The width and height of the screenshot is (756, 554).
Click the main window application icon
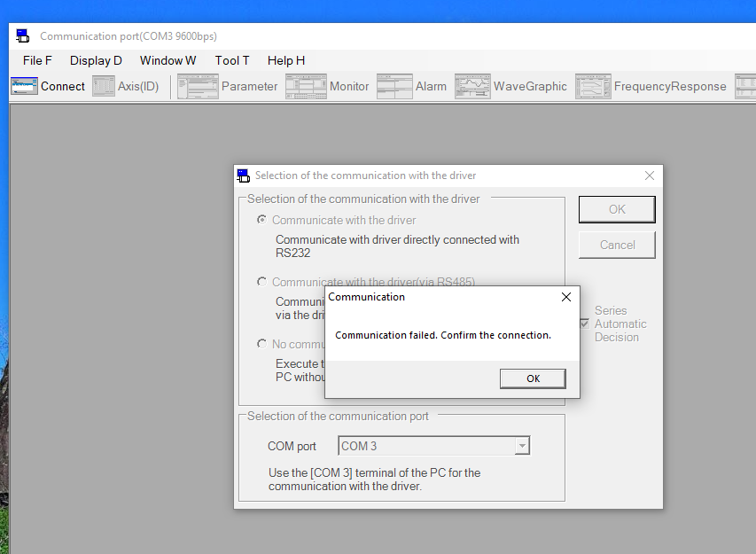(23, 35)
